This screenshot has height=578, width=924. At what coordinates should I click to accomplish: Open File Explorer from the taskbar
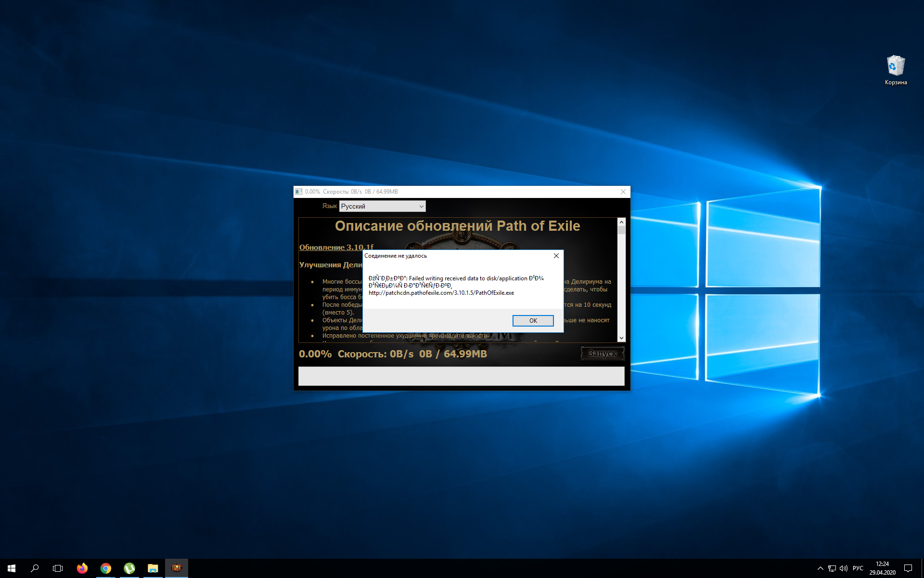[153, 568]
